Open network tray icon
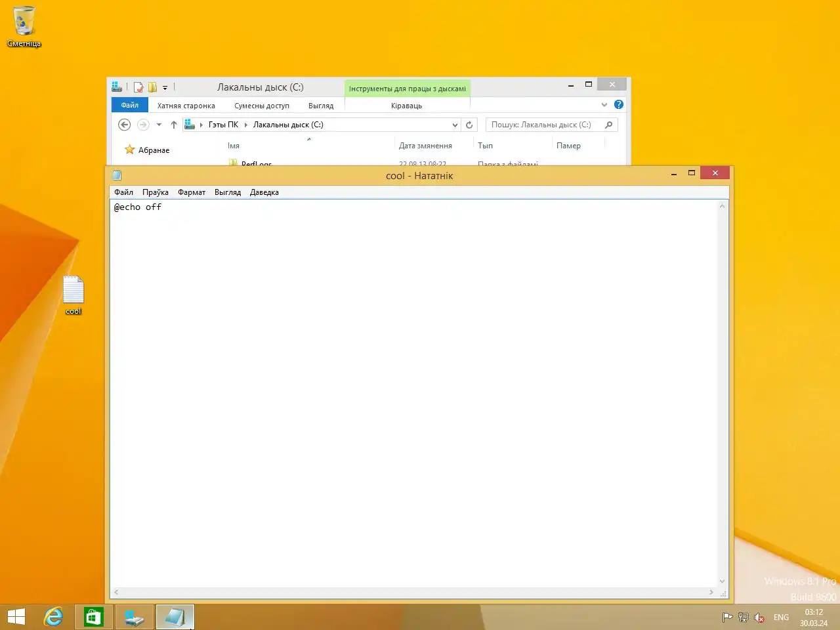Screen dimensions: 840x630 [x=744, y=617]
